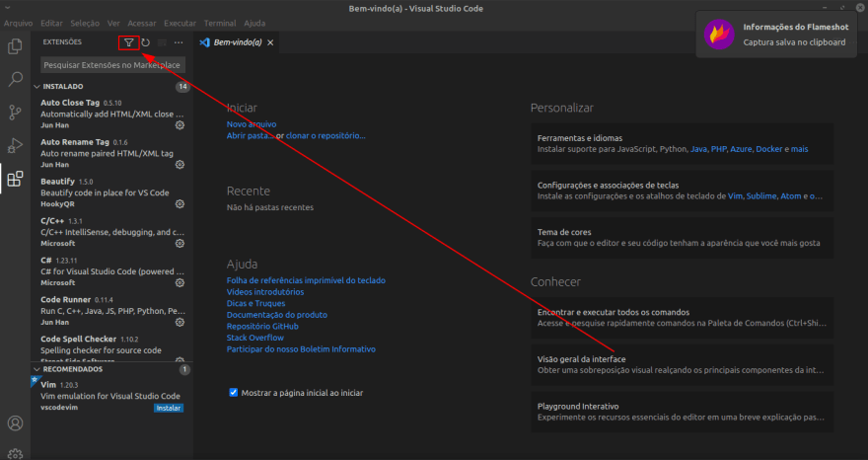The image size is (868, 460).
Task: Open Dicas e Truques link
Action: click(255, 303)
